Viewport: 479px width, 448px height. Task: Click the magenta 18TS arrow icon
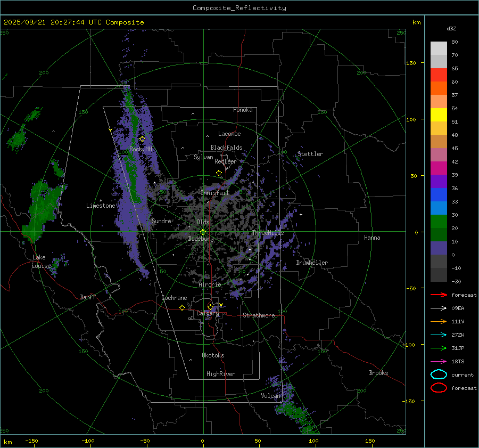pos(439,361)
